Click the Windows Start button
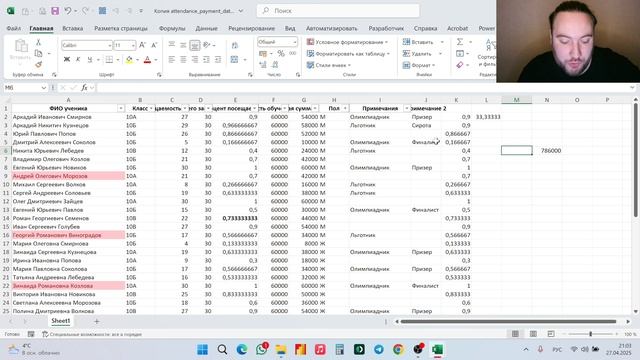The height and width of the screenshot is (360, 640). [202, 349]
